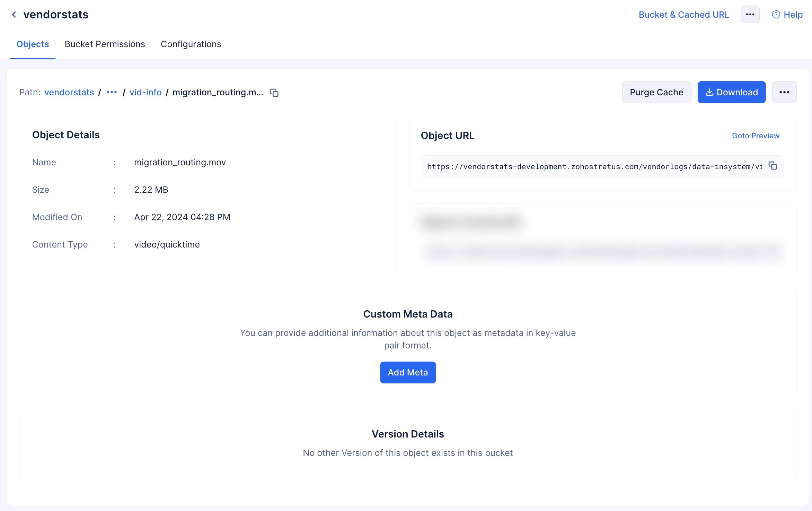Click the truncated migration_routing.m... path name

[x=218, y=92]
